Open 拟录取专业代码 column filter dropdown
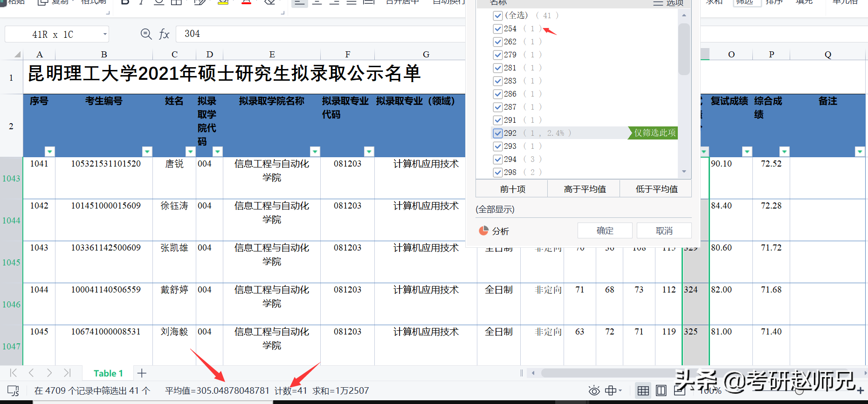This screenshot has width=868, height=404. click(x=369, y=152)
